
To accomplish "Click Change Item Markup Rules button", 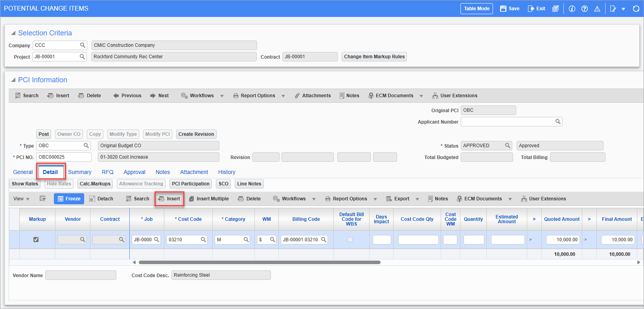I will coord(374,57).
